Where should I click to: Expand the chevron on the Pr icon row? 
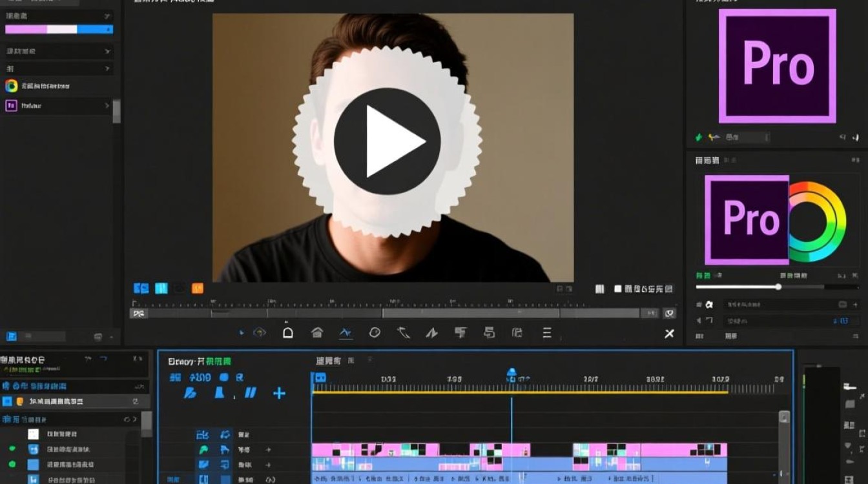pyautogui.click(x=107, y=105)
